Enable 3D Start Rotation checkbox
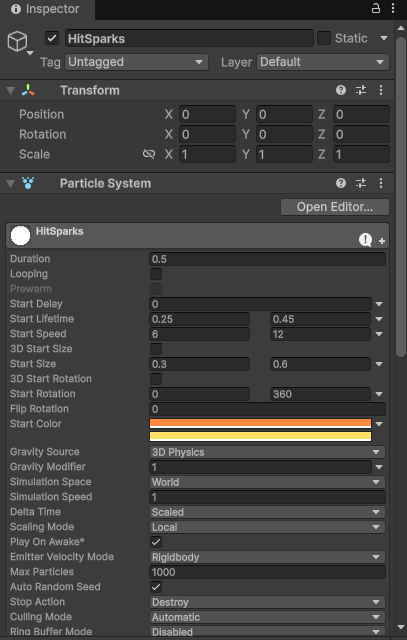This screenshot has width=407, height=640. pos(156,379)
